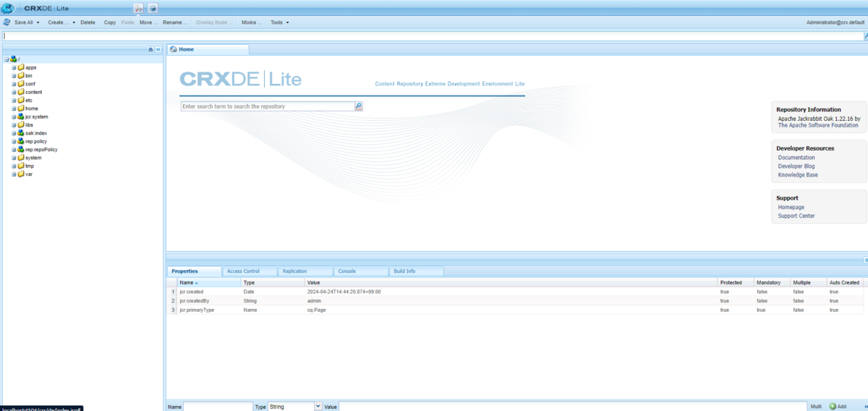Click the jcr:system node icon

(21, 116)
